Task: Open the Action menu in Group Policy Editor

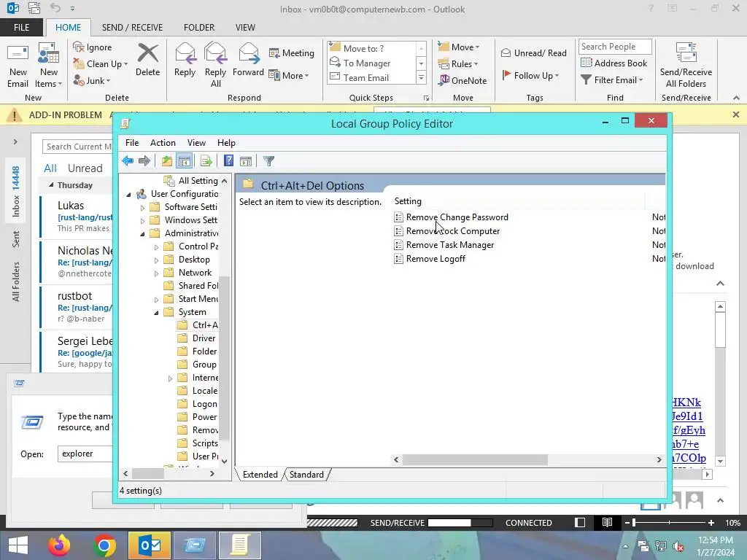Action: [163, 143]
